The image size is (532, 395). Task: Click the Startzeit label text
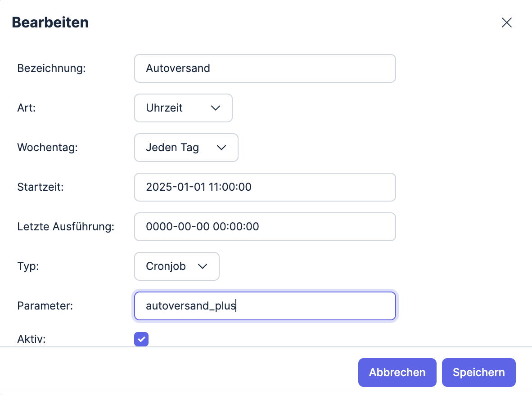(41, 187)
